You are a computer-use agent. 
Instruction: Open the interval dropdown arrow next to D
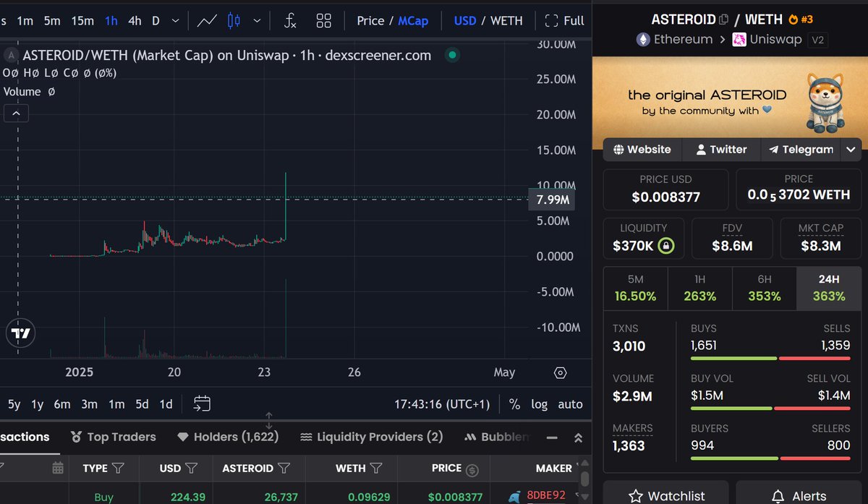coord(176,20)
